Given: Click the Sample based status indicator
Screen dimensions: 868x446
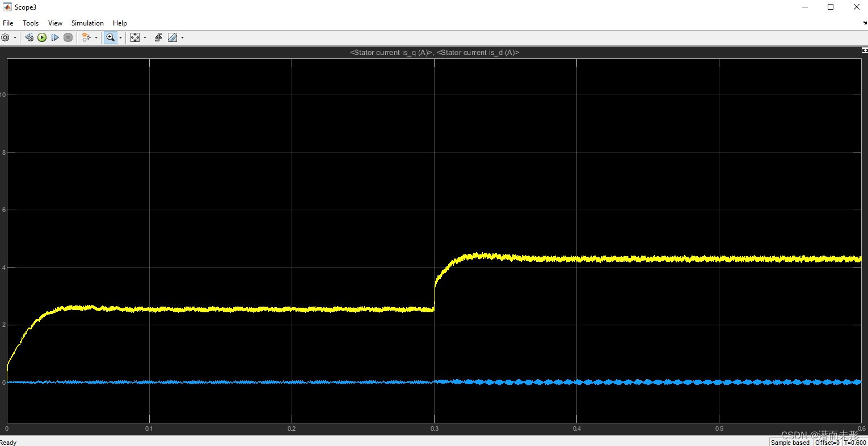Looking at the screenshot, I should 789,443.
